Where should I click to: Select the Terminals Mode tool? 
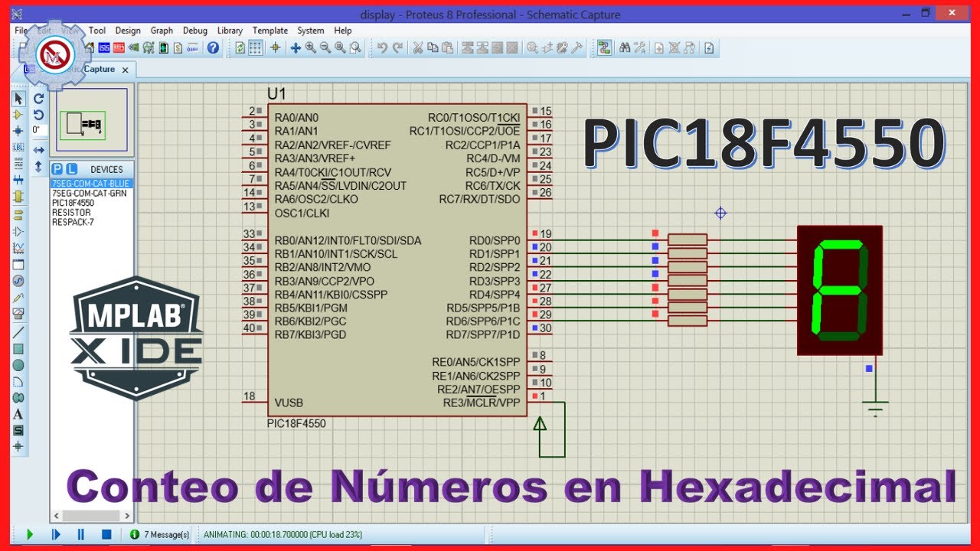click(x=18, y=214)
